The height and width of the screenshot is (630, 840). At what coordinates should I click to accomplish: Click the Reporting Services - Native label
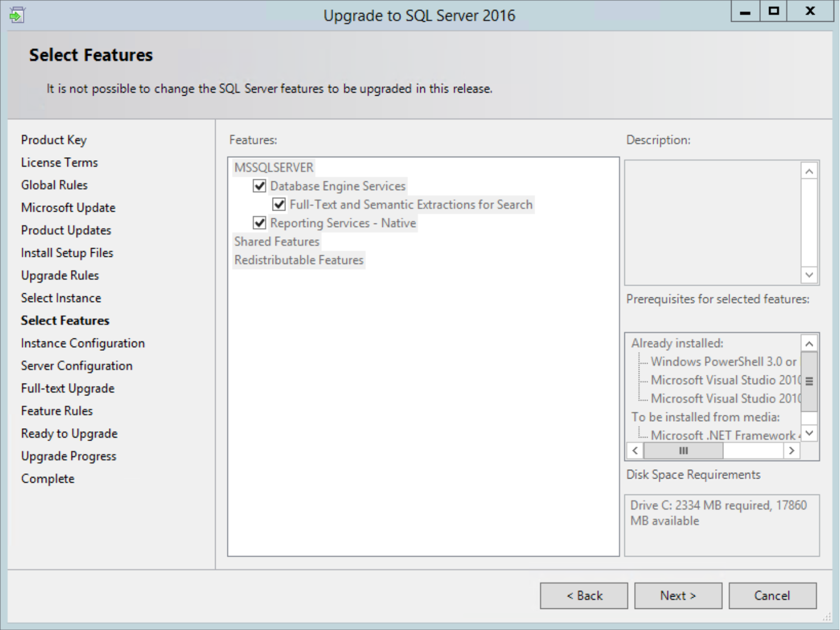(x=343, y=223)
